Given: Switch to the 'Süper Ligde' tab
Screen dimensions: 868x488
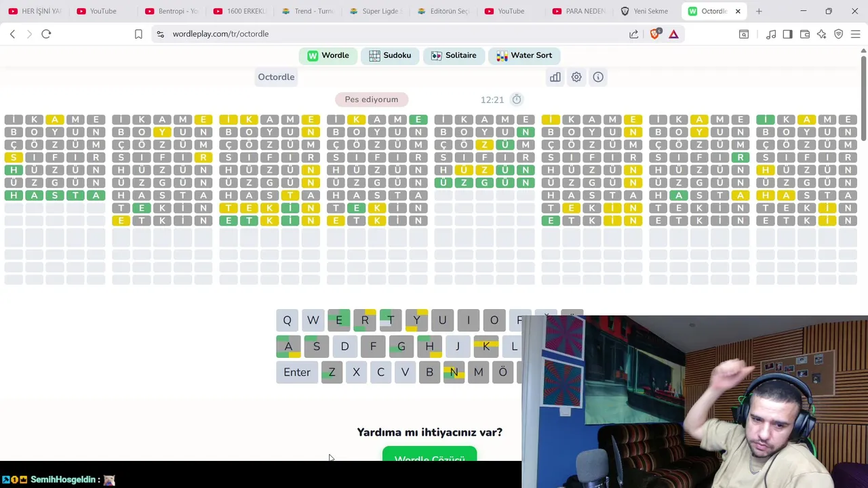Looking at the screenshot, I should (374, 11).
